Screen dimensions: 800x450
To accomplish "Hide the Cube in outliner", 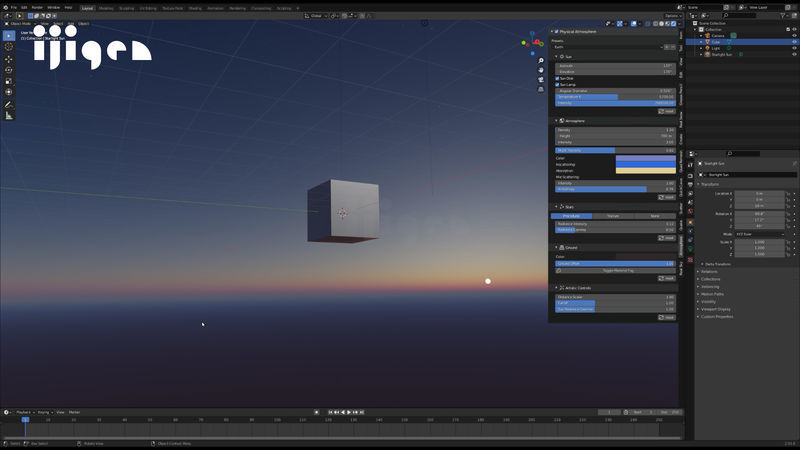I will click(x=794, y=42).
